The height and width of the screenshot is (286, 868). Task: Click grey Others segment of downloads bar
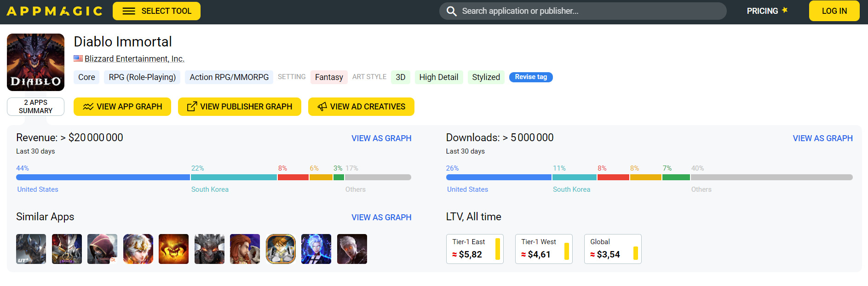pyautogui.click(x=771, y=177)
